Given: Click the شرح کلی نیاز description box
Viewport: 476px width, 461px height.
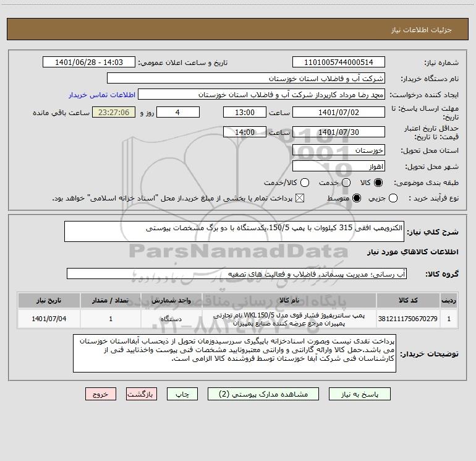Looking at the screenshot, I should (x=234, y=231).
